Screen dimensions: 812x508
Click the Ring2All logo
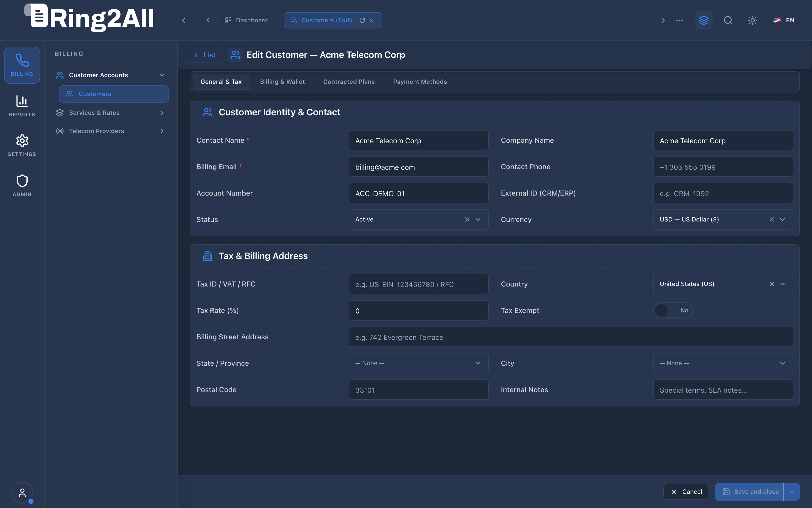(x=89, y=18)
